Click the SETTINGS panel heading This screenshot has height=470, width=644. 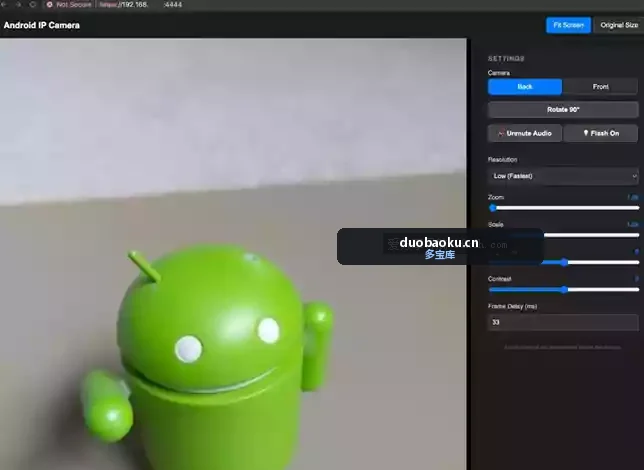click(506, 59)
